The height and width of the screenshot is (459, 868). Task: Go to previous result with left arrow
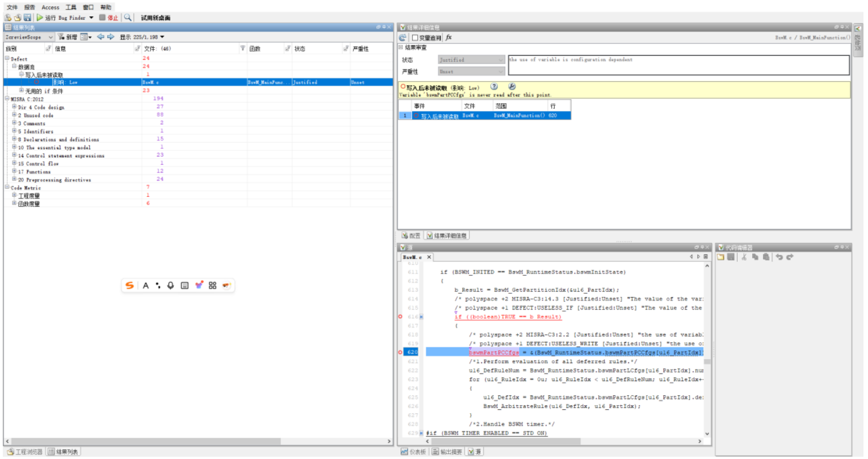[x=100, y=37]
